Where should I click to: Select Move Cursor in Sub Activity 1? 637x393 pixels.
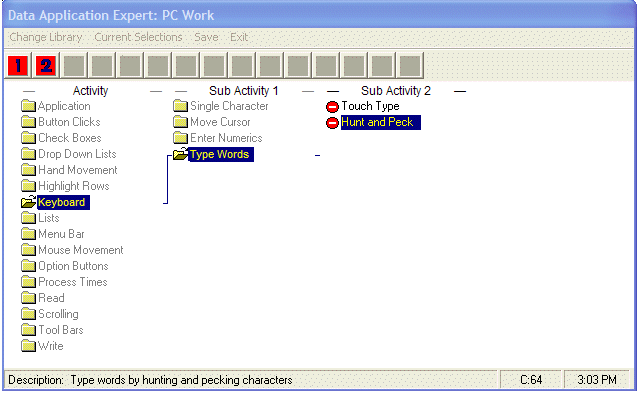220,122
